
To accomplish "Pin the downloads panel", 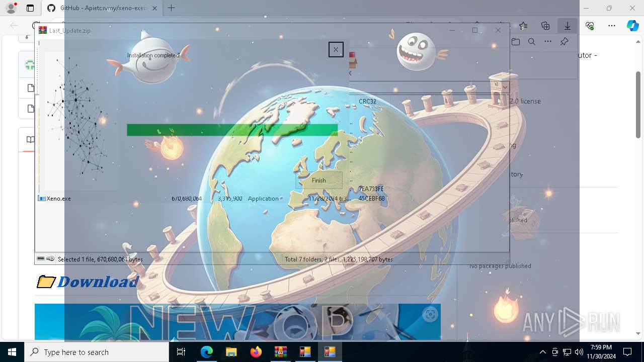I will click(565, 42).
